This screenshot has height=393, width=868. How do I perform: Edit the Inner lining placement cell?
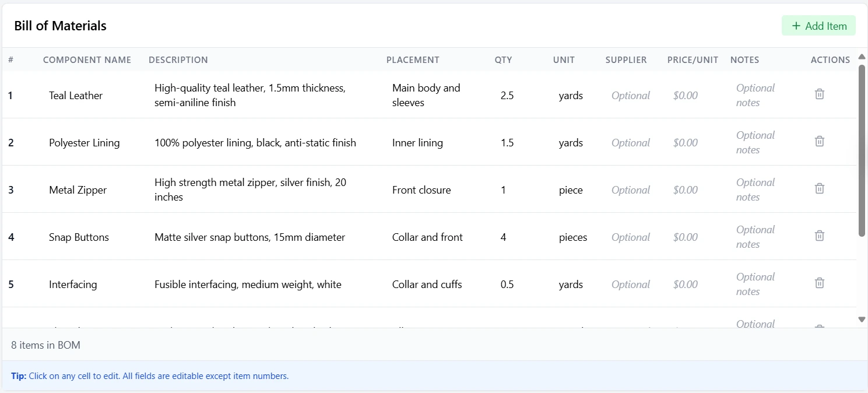tap(417, 142)
